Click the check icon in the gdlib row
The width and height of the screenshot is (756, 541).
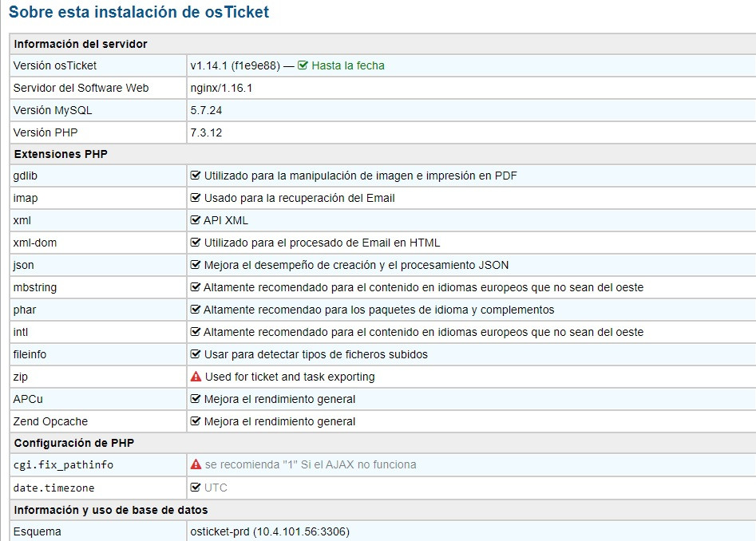pyautogui.click(x=196, y=176)
